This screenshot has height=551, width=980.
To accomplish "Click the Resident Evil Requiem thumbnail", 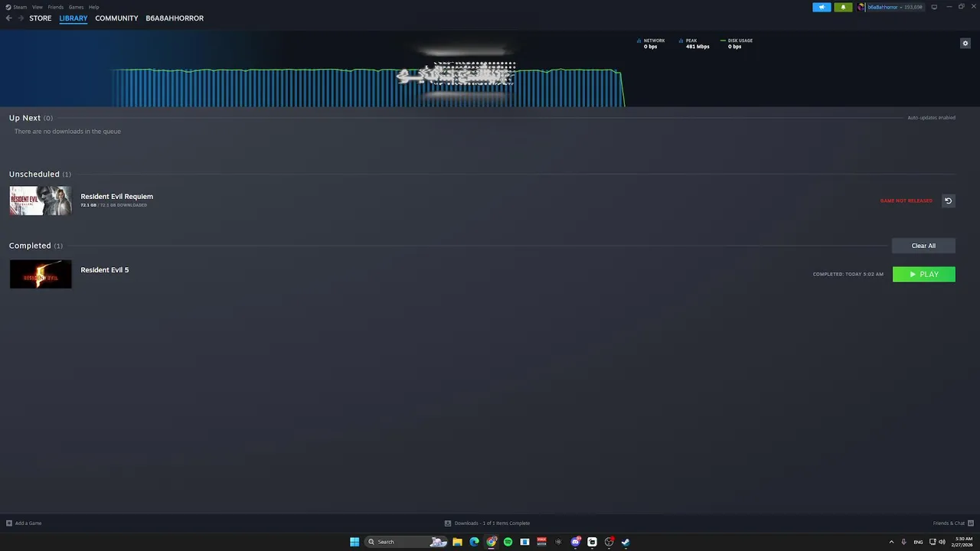I will pos(41,201).
